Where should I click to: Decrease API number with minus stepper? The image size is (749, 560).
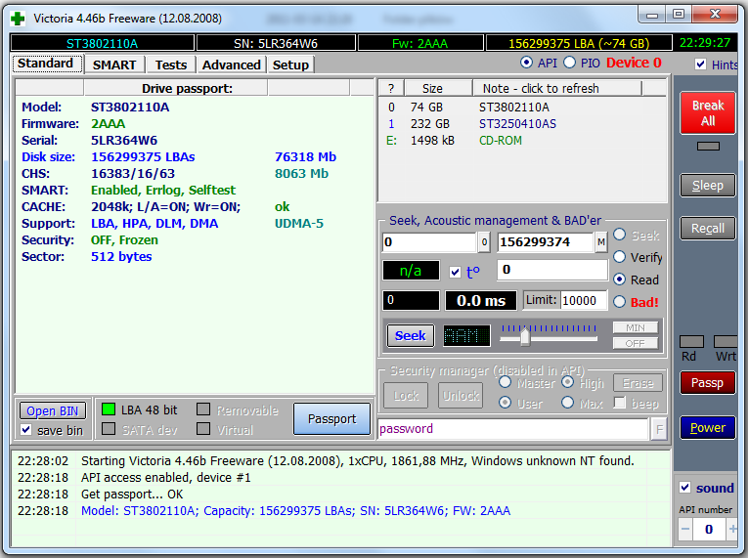point(685,529)
